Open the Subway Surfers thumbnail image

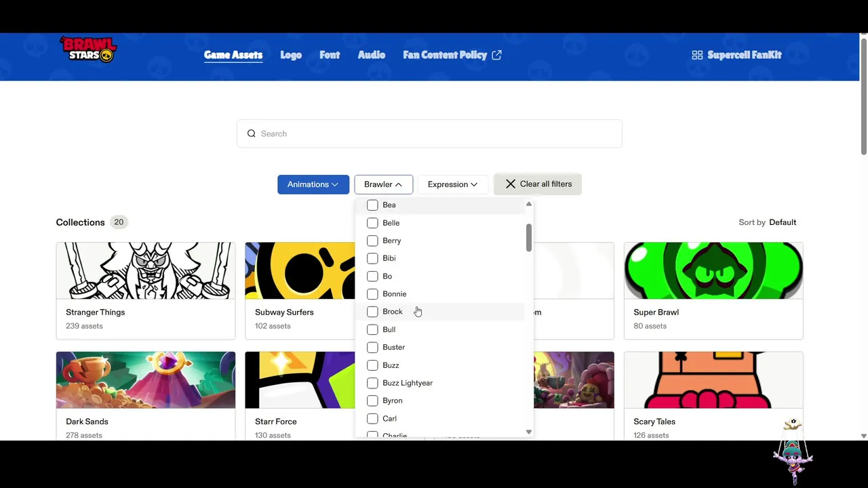(300, 270)
